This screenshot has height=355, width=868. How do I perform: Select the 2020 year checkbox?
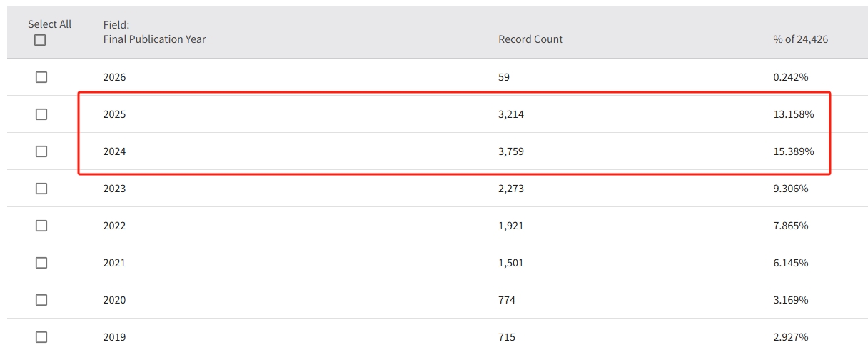click(x=41, y=300)
